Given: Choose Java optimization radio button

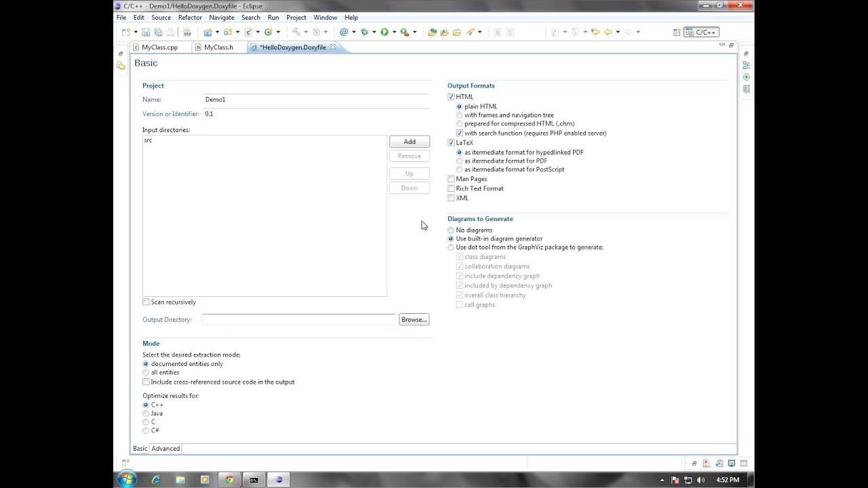Looking at the screenshot, I should (146, 413).
